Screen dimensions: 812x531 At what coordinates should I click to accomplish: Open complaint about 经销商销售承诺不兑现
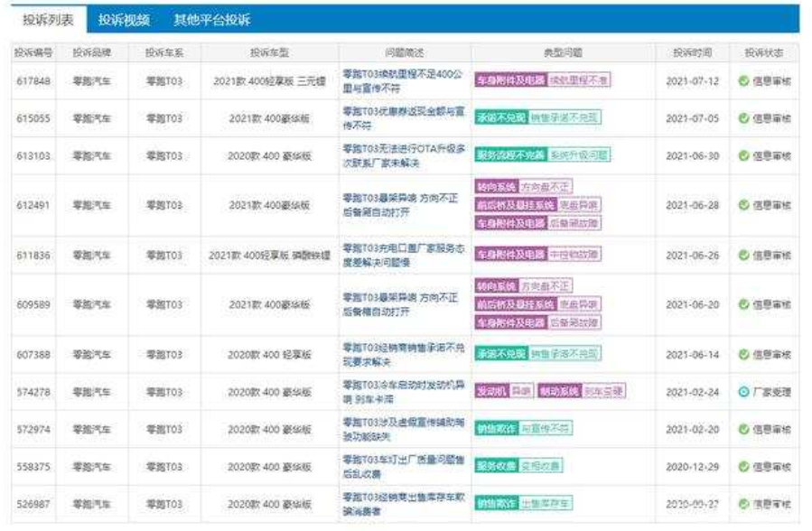[x=404, y=355]
